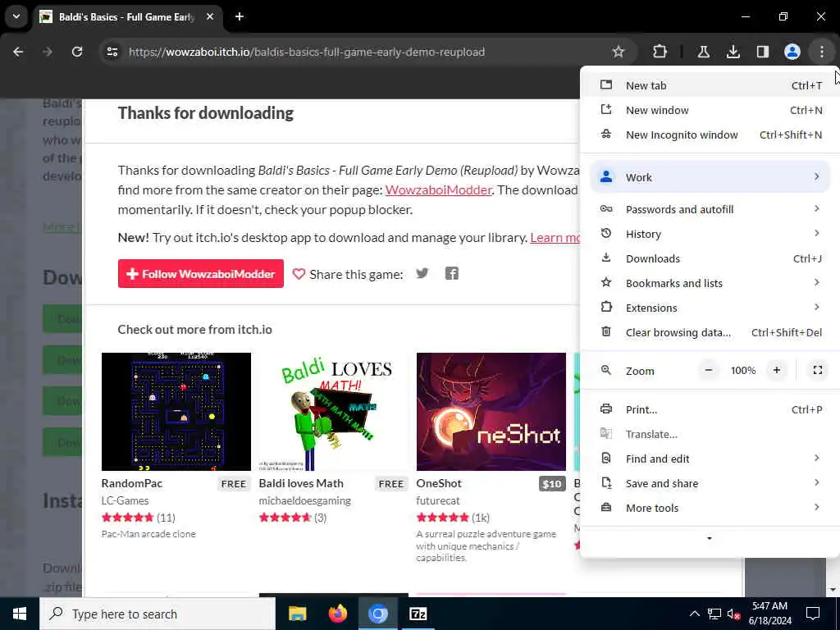Image resolution: width=840 pixels, height=630 pixels.
Task: Open RandomPac game thumbnail
Action: (176, 412)
